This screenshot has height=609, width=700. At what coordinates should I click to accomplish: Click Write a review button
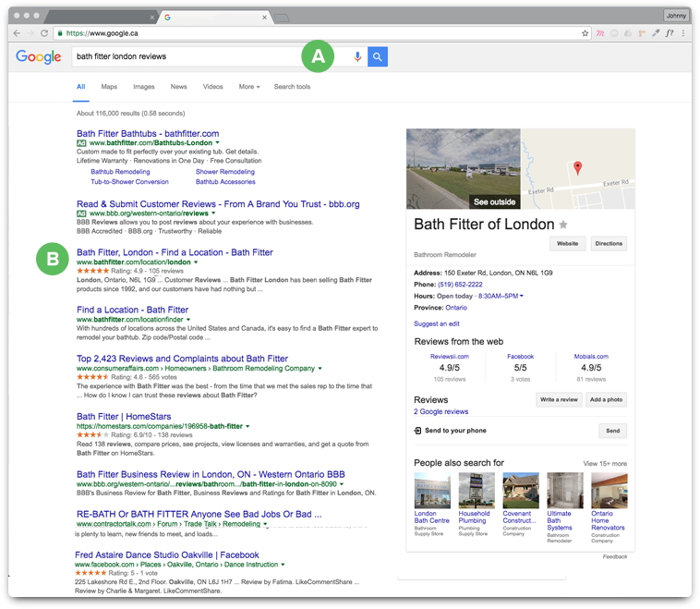pyautogui.click(x=559, y=400)
